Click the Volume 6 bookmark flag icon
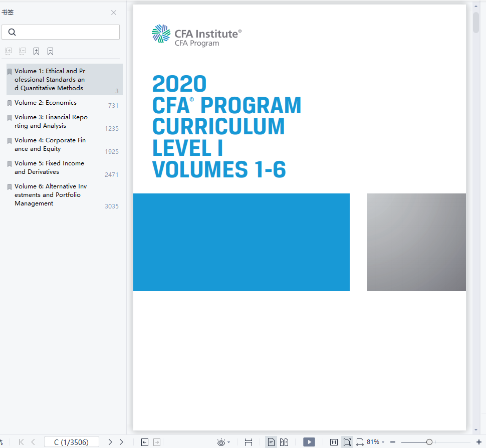Viewport: 486px width, 448px height. (10, 187)
